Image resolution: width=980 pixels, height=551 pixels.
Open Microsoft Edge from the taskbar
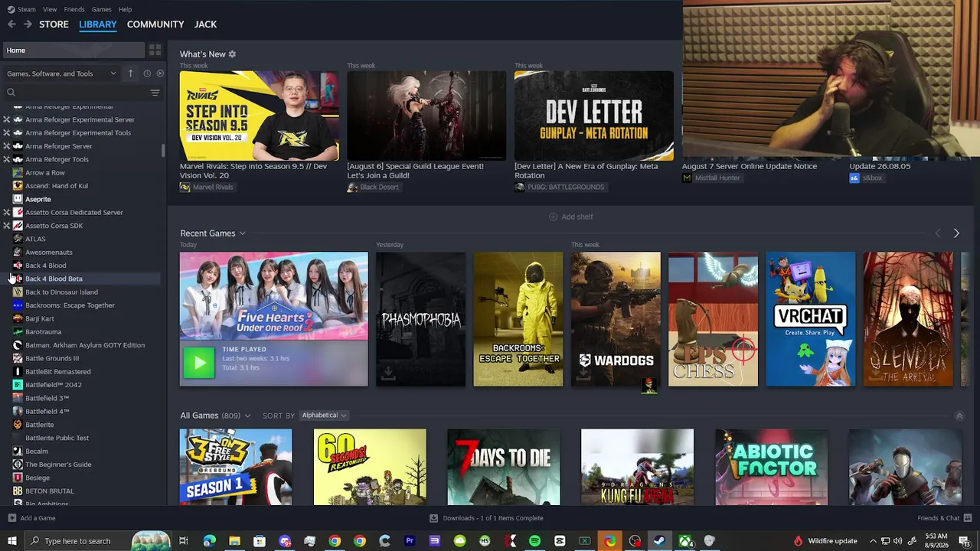(209, 541)
